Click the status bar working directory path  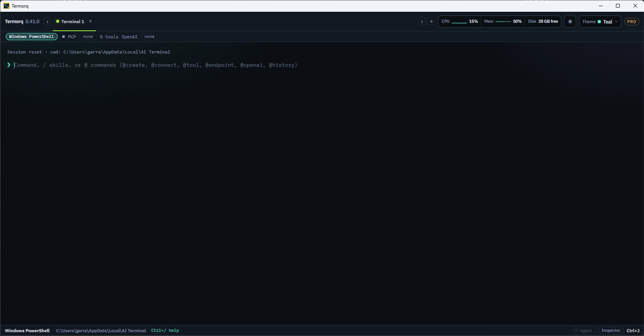point(101,330)
